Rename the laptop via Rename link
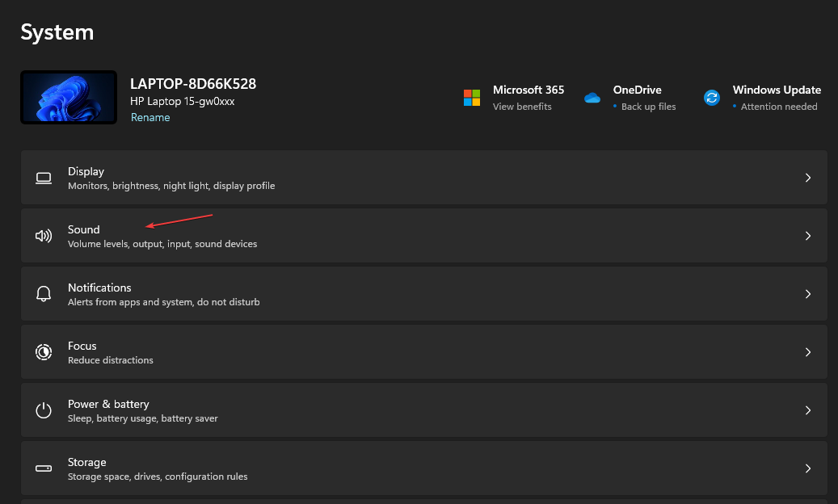 click(x=150, y=118)
